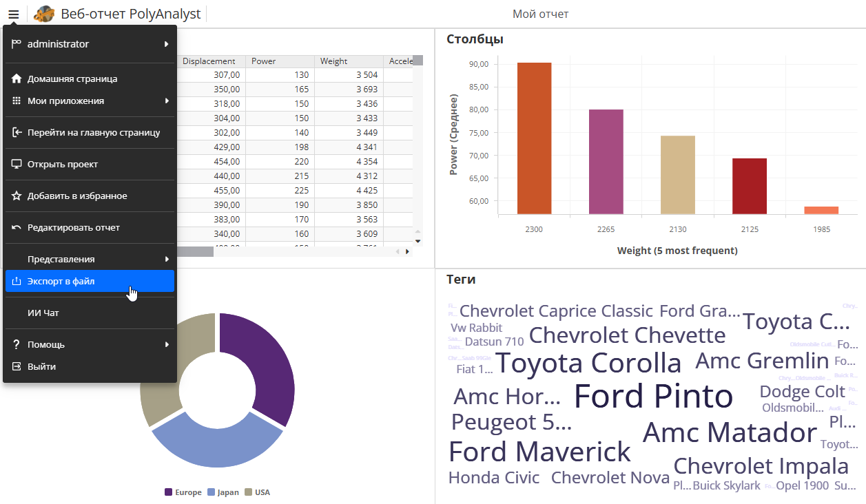This screenshot has width=866, height=504.
Task: Click the Chevrolet Chevette tag
Action: point(627,335)
